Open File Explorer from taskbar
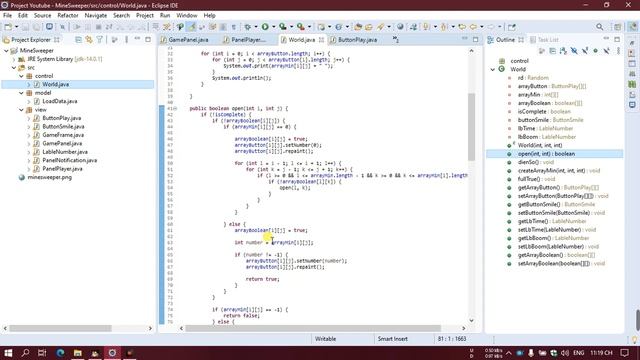Screen dimensions: 640x360 tap(78, 353)
